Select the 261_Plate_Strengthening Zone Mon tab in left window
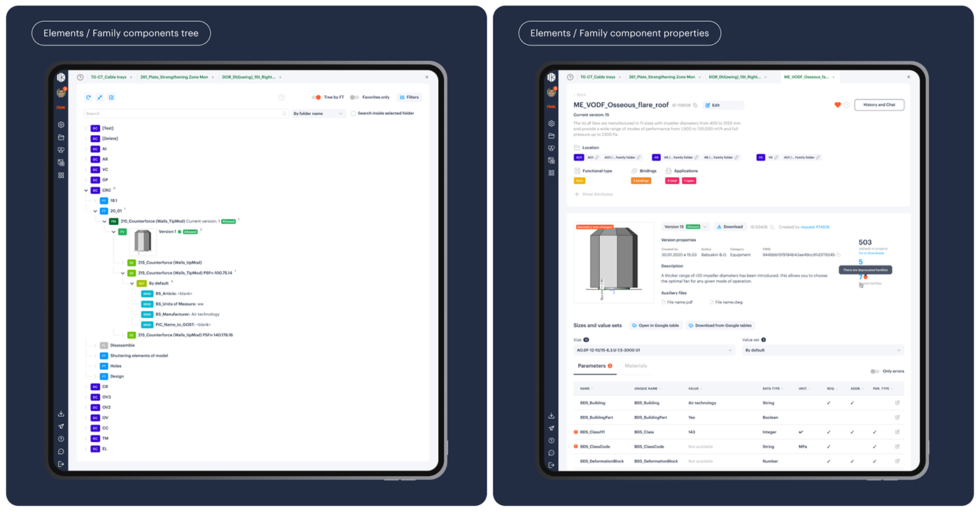 tap(174, 77)
